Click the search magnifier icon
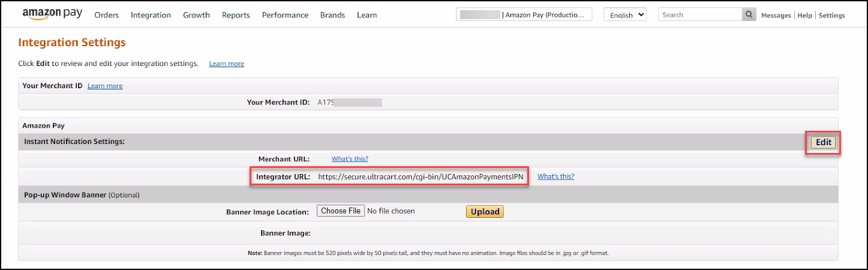Image resolution: width=868 pixels, height=270 pixels. (749, 15)
